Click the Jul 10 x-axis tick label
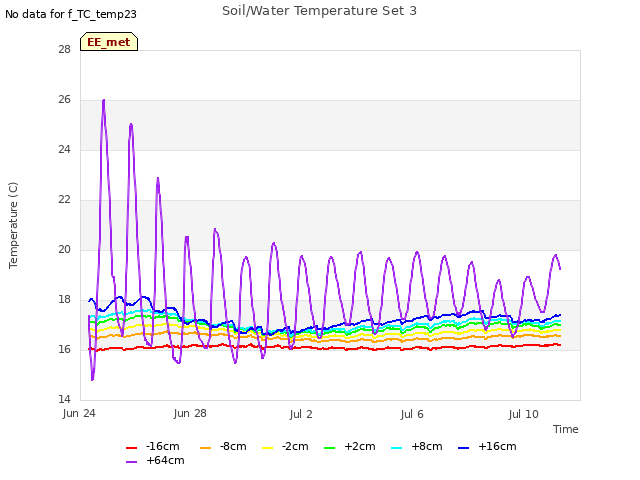The width and height of the screenshot is (640, 480). (524, 414)
